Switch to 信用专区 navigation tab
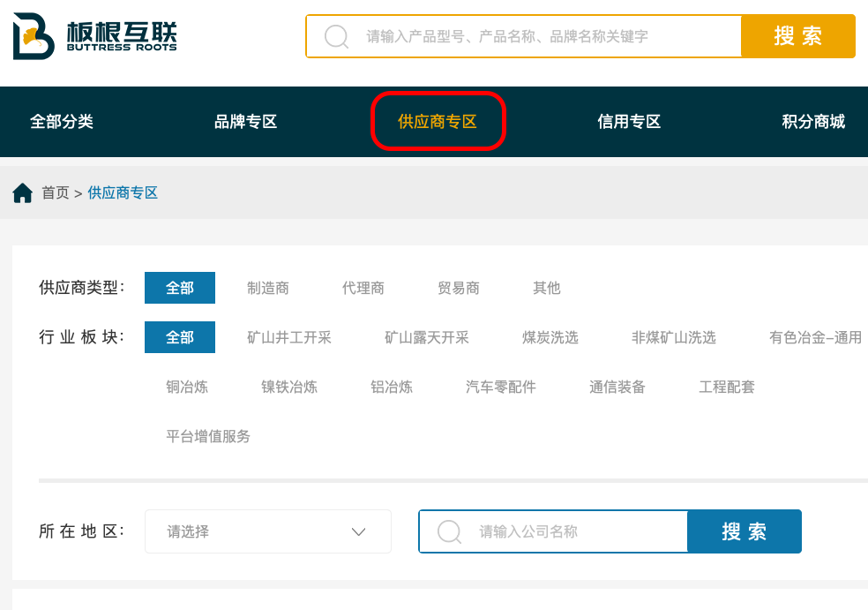 click(629, 122)
